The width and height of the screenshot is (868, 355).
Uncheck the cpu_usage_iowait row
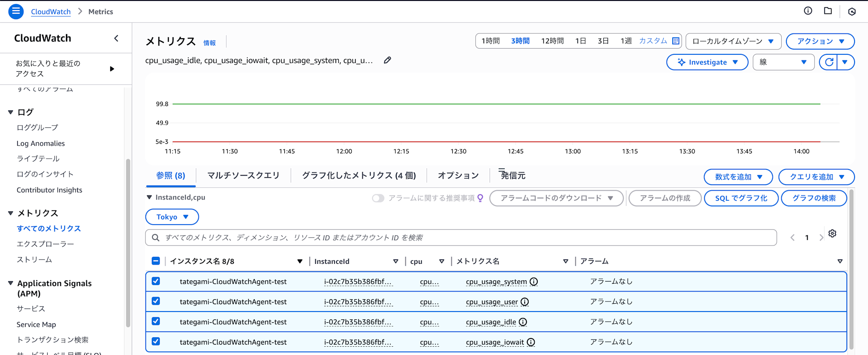click(156, 342)
